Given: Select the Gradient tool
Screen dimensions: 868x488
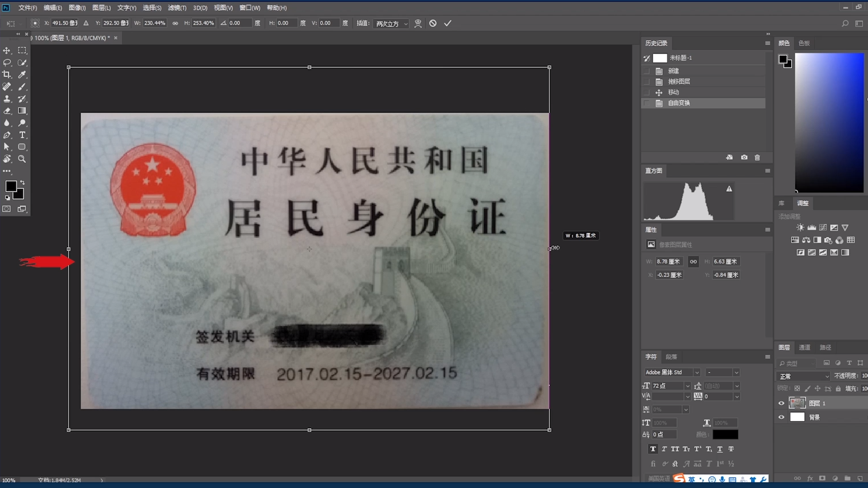Looking at the screenshot, I should [x=22, y=111].
